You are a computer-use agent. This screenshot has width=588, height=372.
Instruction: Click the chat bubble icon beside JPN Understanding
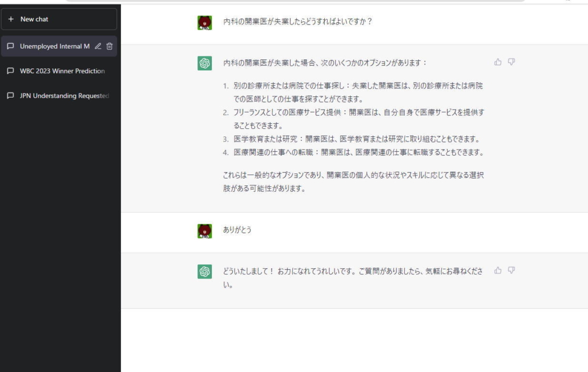(x=11, y=95)
